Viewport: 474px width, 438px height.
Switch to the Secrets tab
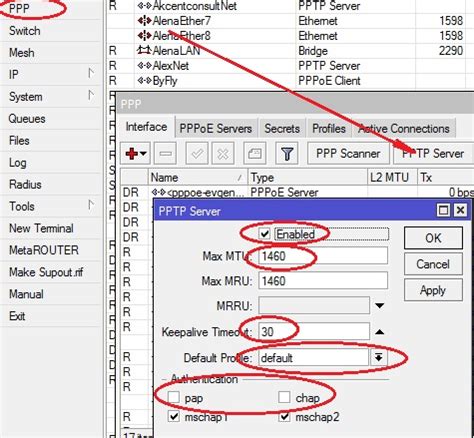[282, 128]
